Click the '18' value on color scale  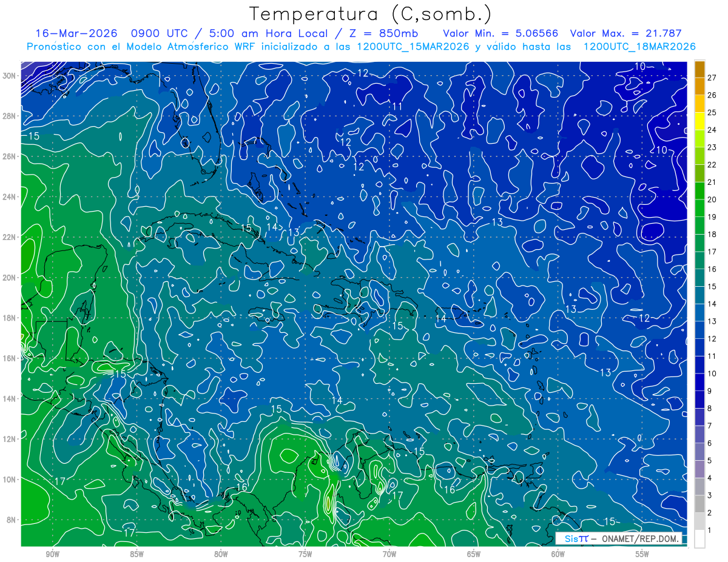(x=712, y=234)
